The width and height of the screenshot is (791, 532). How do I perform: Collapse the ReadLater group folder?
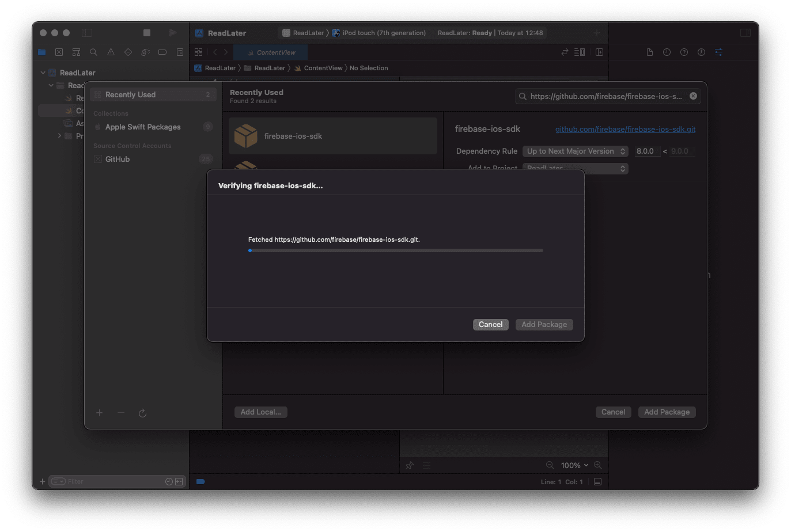click(x=51, y=85)
